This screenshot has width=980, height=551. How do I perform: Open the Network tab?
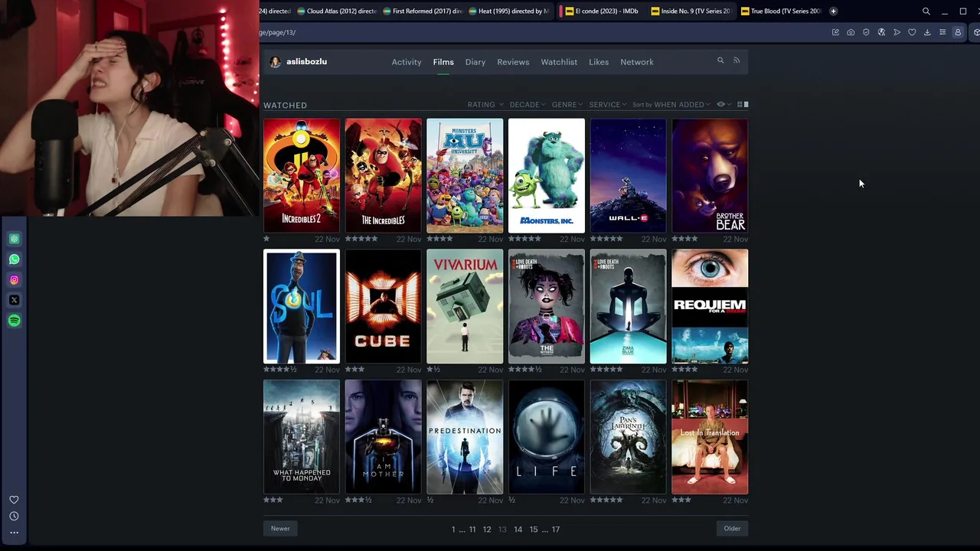pos(637,62)
